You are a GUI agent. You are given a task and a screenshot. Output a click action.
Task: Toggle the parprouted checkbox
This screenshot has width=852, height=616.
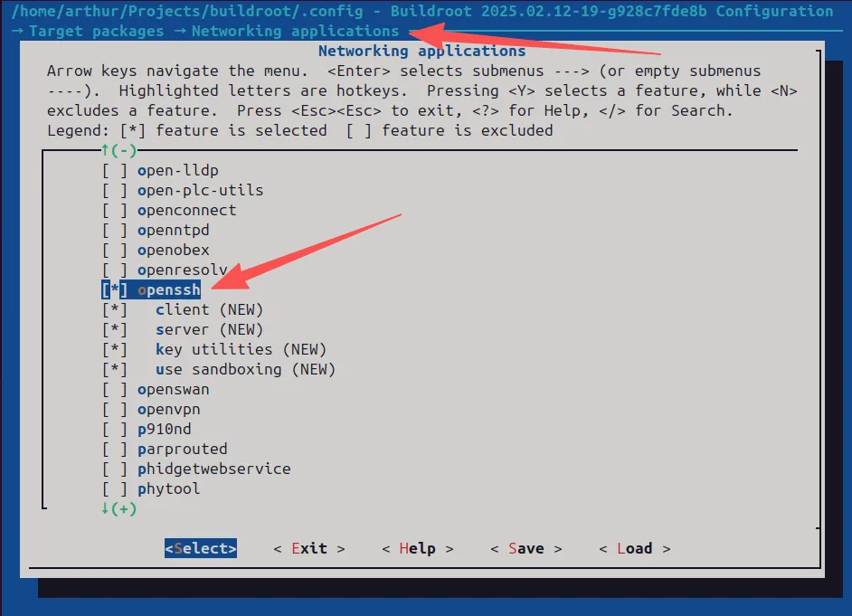point(115,450)
